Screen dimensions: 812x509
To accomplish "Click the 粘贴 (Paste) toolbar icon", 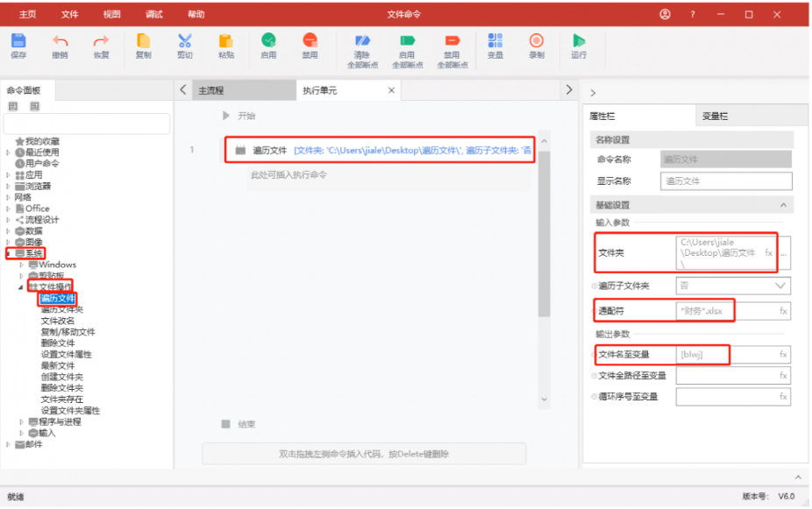I will pos(226,41).
